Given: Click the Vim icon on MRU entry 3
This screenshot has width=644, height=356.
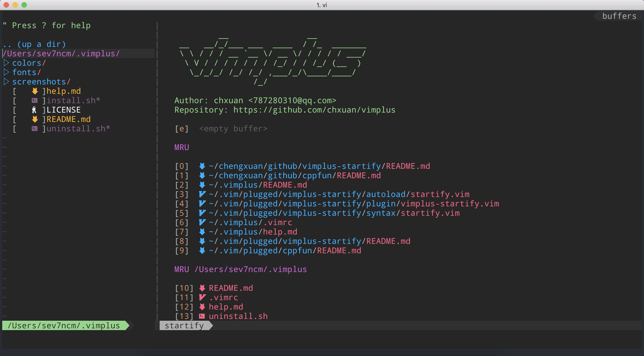Looking at the screenshot, I should [x=202, y=194].
